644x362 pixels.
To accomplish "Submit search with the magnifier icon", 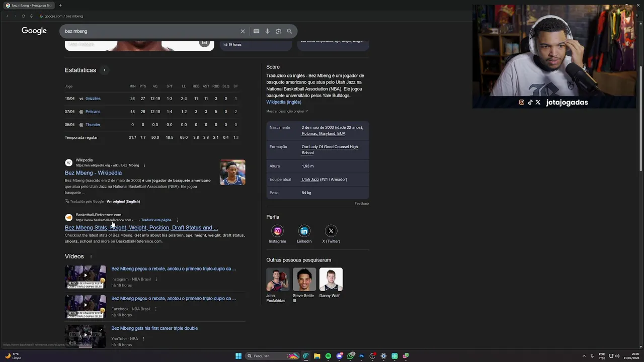I will tap(289, 31).
